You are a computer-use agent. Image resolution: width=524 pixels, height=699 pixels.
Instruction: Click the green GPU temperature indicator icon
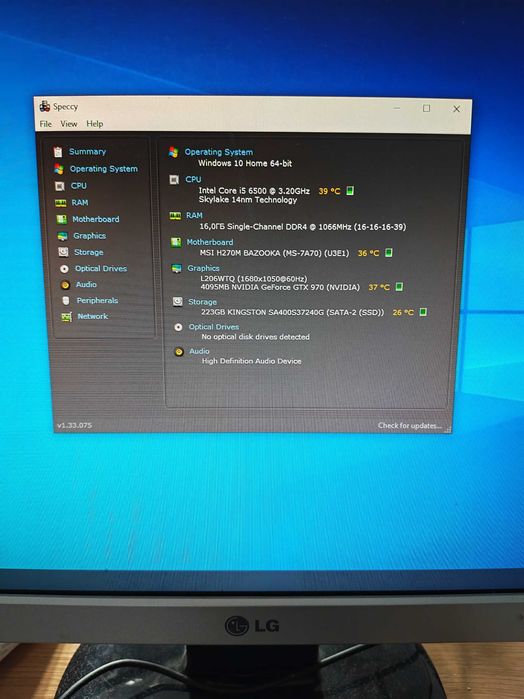[400, 287]
